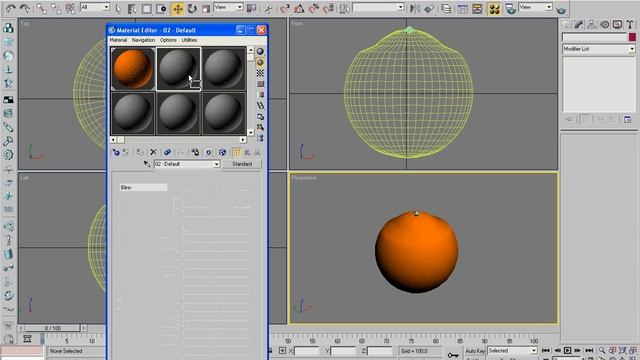Open Select by Name list

132,9
